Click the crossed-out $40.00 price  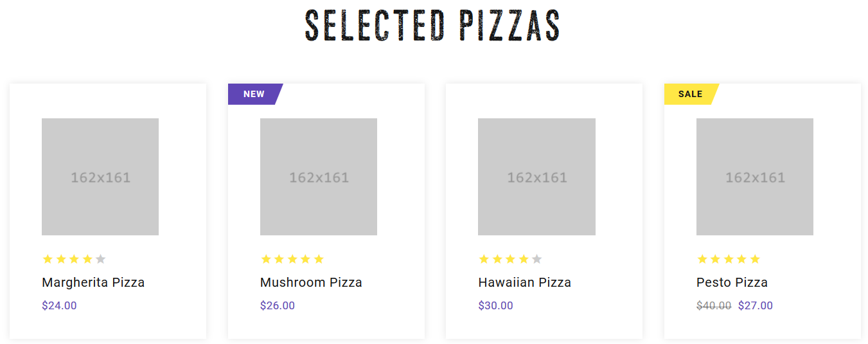[x=714, y=305]
